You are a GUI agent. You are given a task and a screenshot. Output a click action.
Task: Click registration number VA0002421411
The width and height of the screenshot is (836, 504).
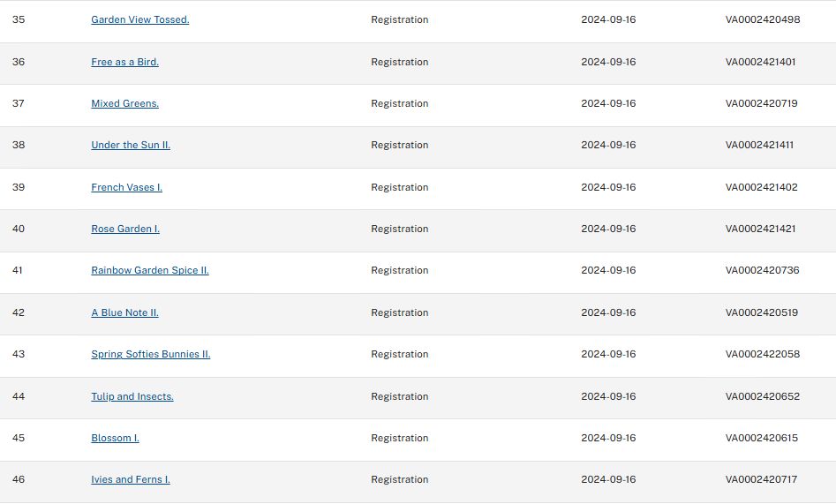tap(759, 145)
